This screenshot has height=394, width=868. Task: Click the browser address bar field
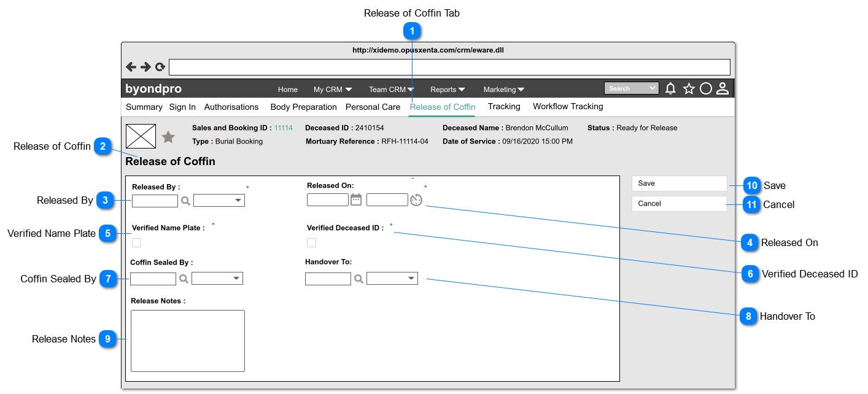(x=449, y=67)
